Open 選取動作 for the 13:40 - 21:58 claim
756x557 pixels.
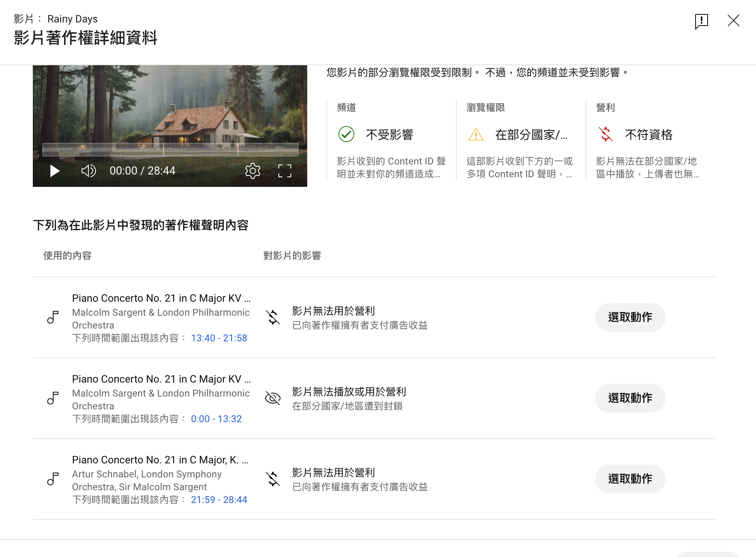coord(630,317)
